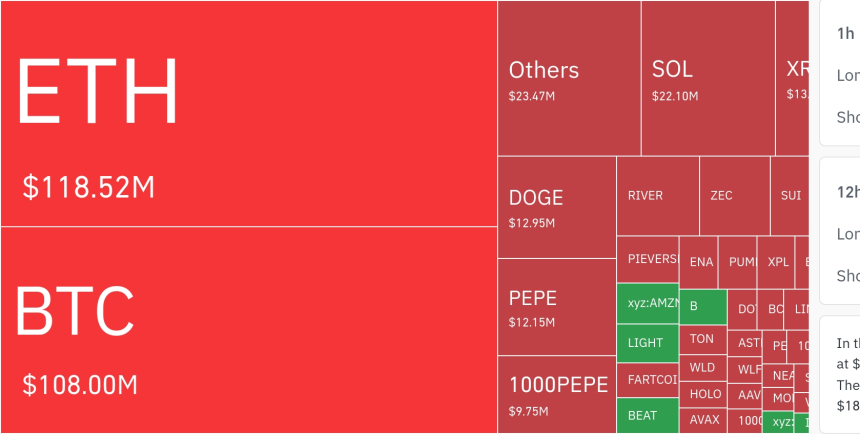Image resolution: width=860 pixels, height=434 pixels.
Task: Click the ENA heatmap cell
Action: [701, 262]
